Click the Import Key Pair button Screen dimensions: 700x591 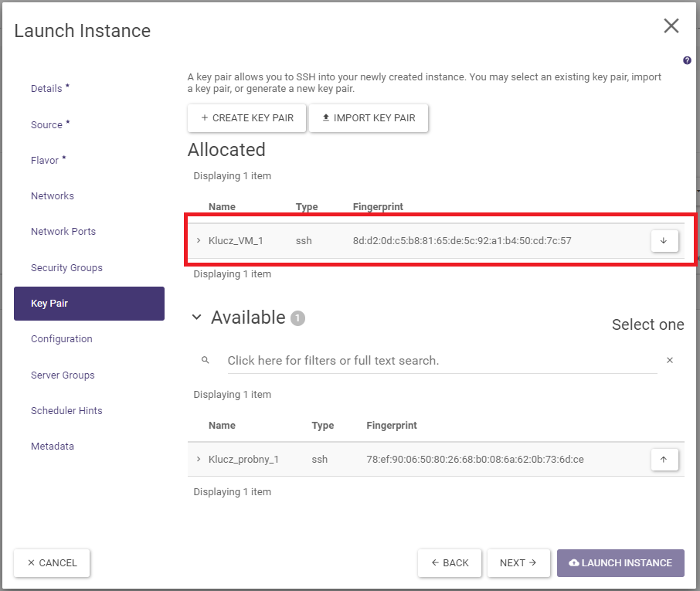click(x=369, y=118)
